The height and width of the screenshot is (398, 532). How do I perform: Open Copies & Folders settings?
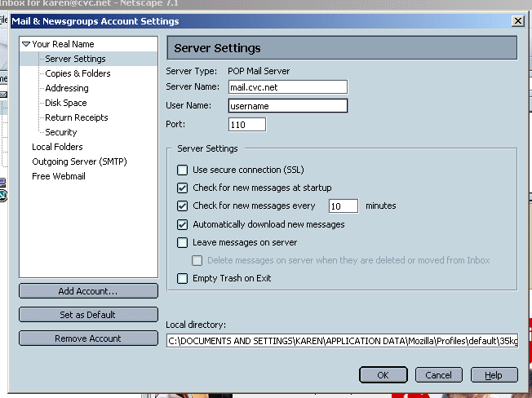click(78, 73)
